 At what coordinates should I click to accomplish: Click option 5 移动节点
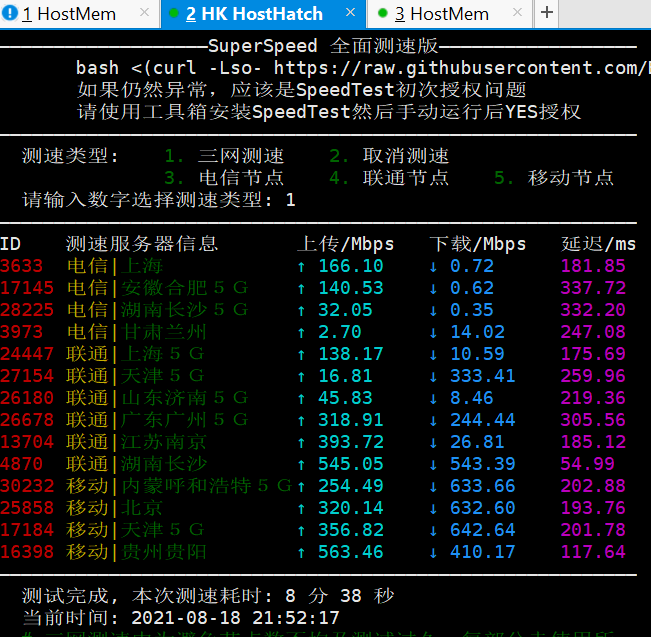coord(553,178)
